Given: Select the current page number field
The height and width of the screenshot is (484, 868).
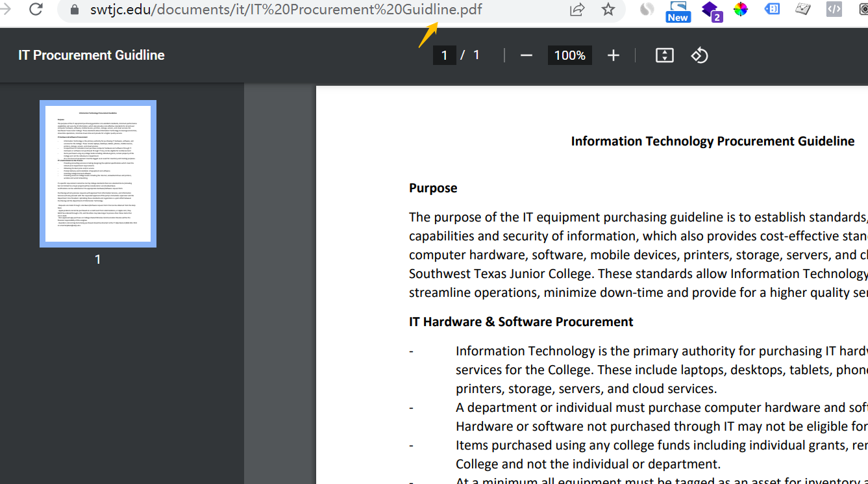Looking at the screenshot, I should 445,55.
